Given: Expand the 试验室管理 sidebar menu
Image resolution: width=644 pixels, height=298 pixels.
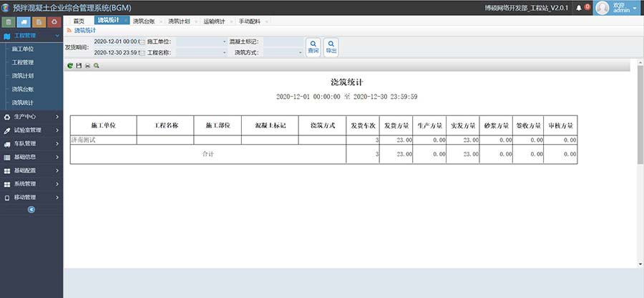Looking at the screenshot, I should [x=31, y=130].
